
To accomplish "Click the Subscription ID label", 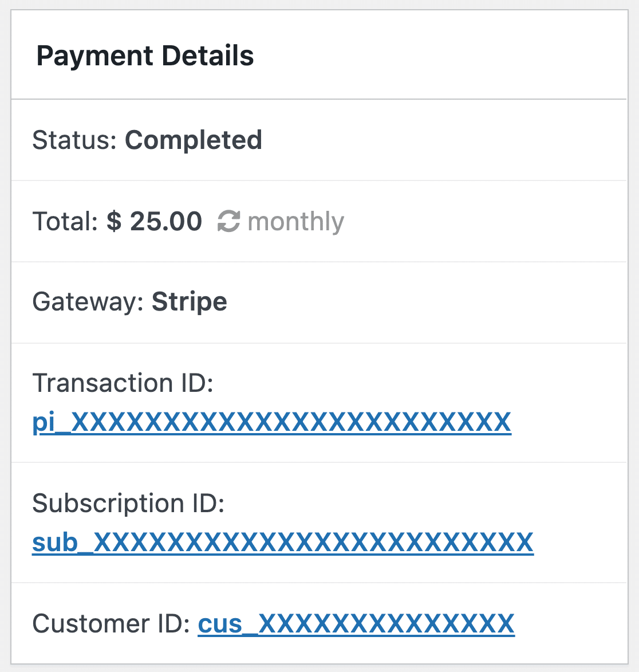I will coord(128,503).
